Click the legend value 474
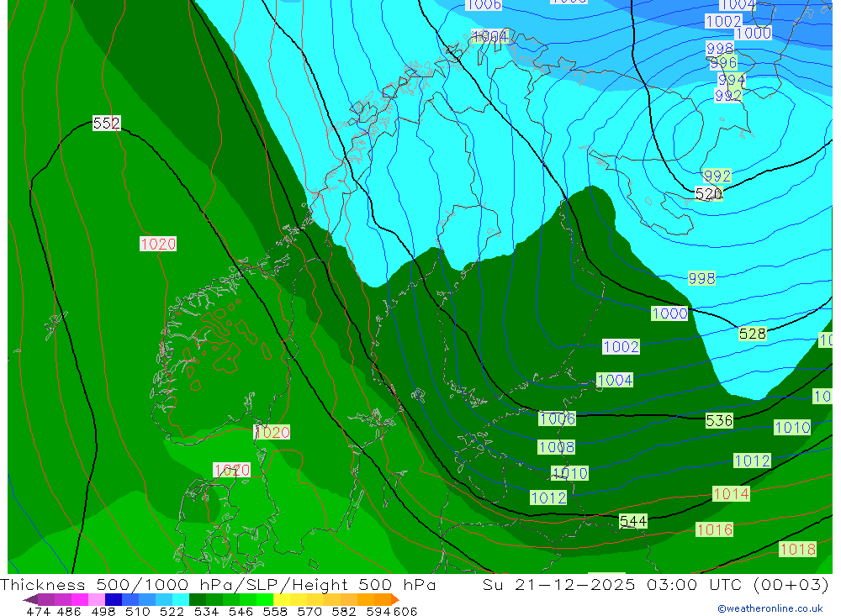Viewport: 841px width, 616px height. 38,611
